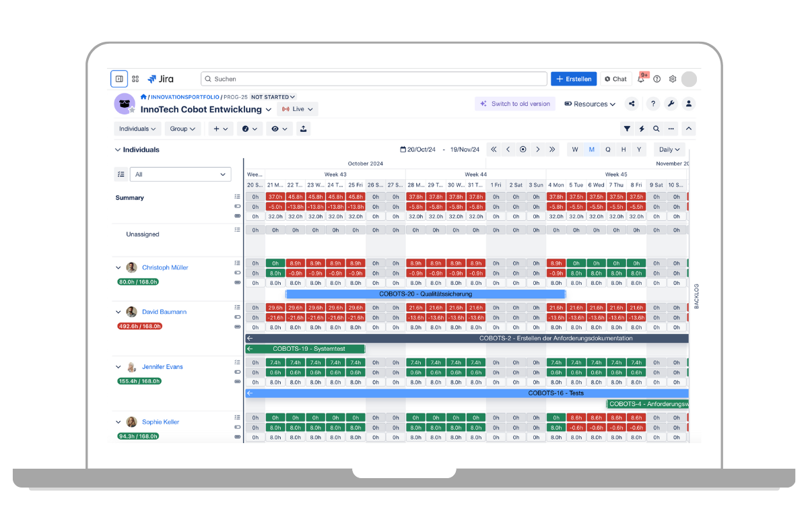This screenshot has width=808, height=532.
Task: Open the Individuals dropdown in the toolbar
Action: point(137,129)
